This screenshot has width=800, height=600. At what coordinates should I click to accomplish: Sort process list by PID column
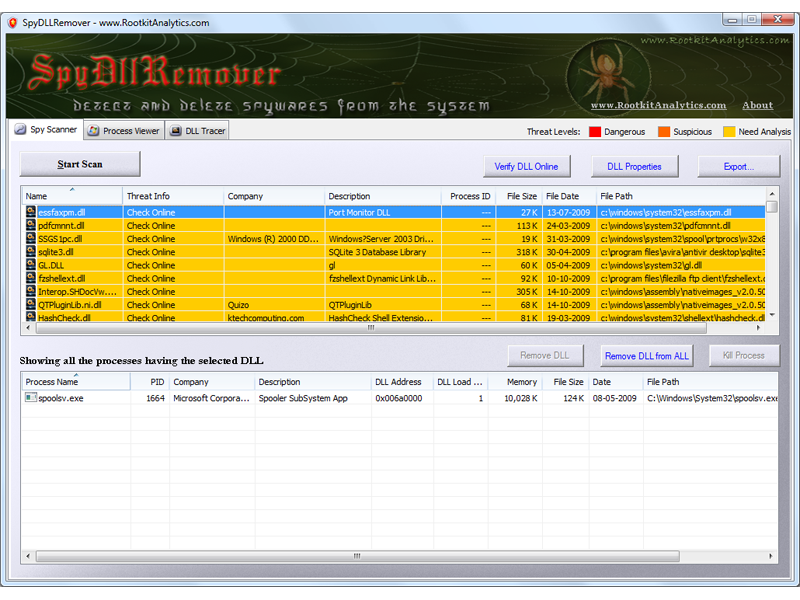[x=150, y=382]
